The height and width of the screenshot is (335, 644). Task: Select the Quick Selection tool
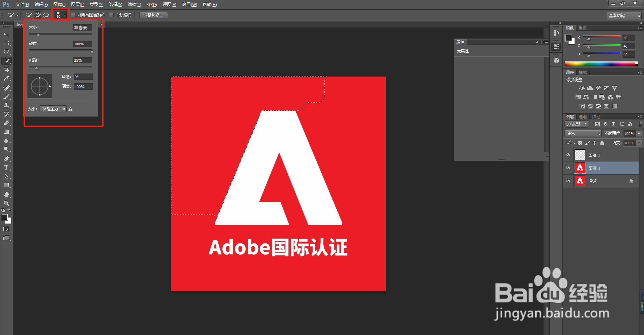click(x=6, y=61)
